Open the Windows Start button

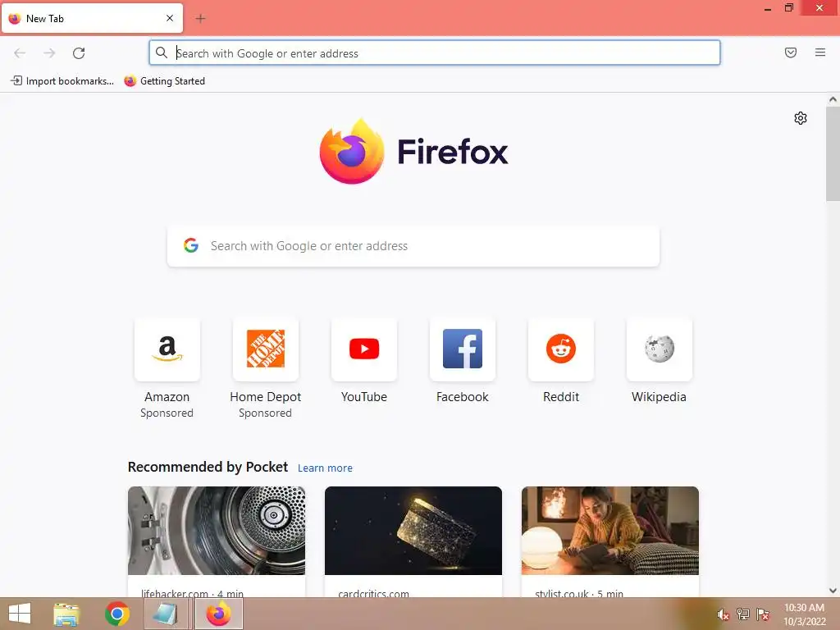tap(20, 614)
